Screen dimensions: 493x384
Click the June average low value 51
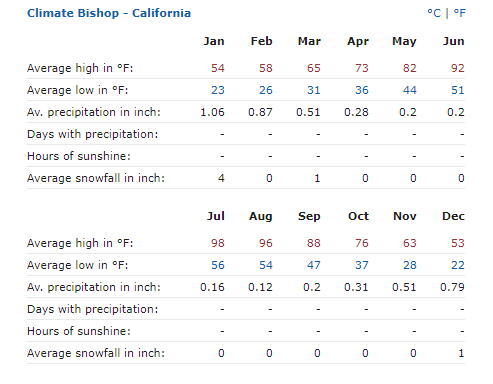click(x=458, y=90)
